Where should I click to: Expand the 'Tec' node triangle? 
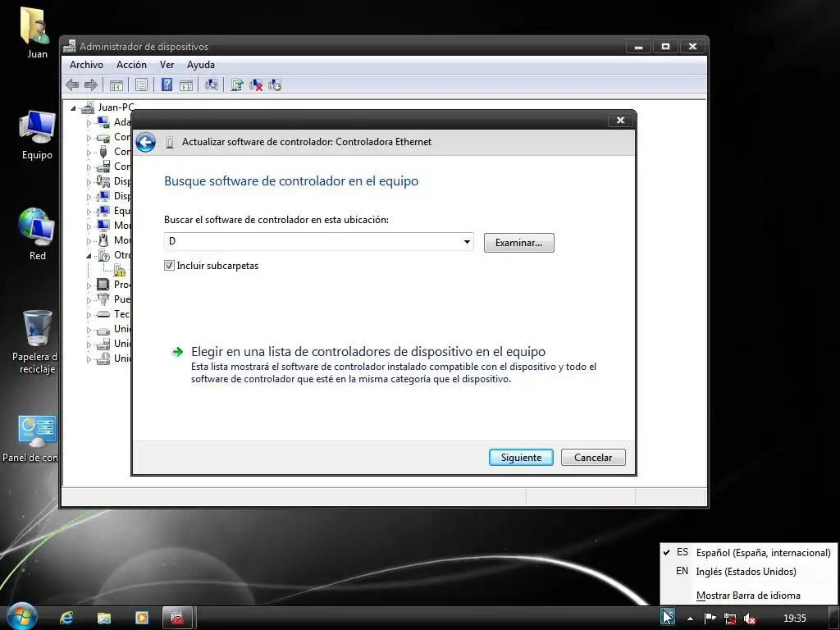(x=89, y=314)
